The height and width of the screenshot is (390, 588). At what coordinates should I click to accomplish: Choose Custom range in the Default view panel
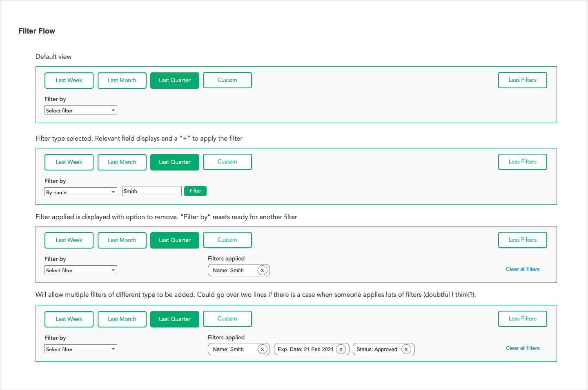227,80
